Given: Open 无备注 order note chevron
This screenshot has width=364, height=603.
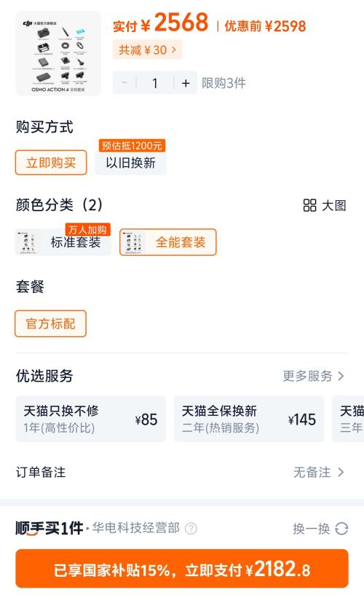Looking at the screenshot, I should (341, 472).
